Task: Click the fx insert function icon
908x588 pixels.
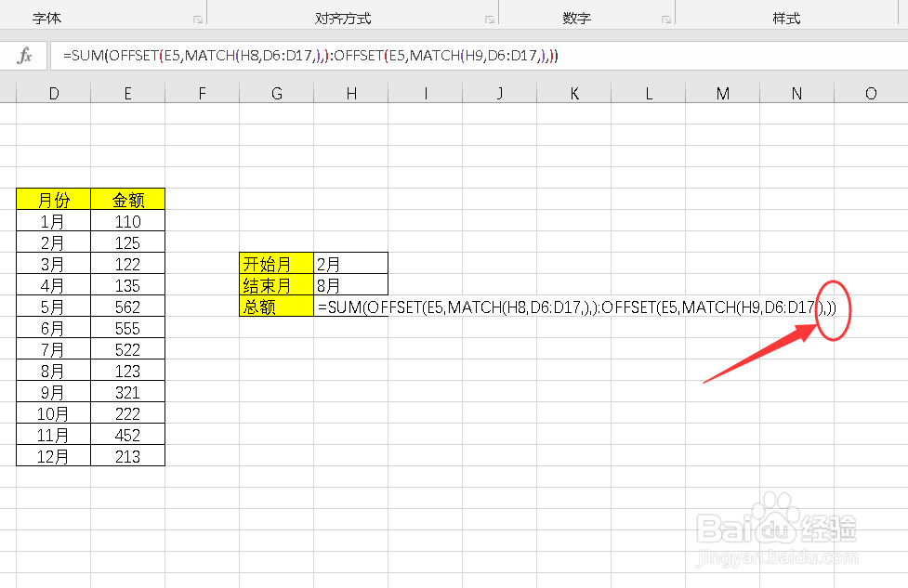Action: tap(24, 56)
